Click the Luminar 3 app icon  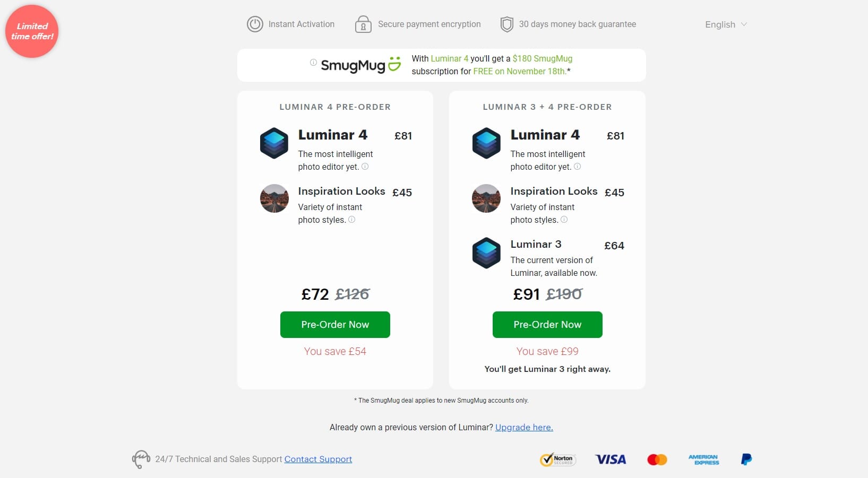(486, 253)
